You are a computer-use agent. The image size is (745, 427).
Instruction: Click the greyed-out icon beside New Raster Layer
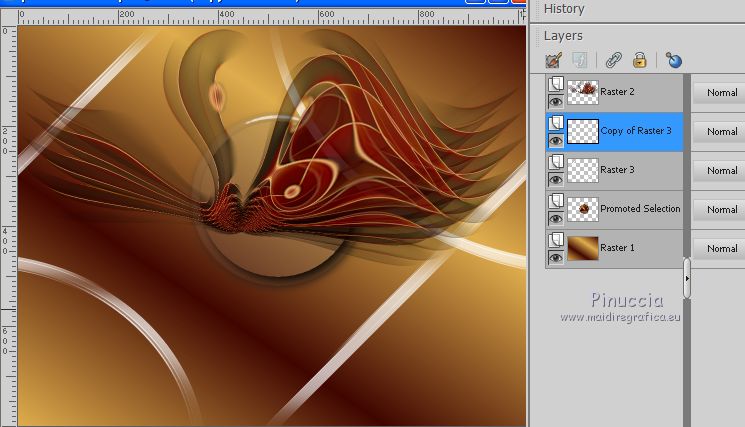coord(581,61)
